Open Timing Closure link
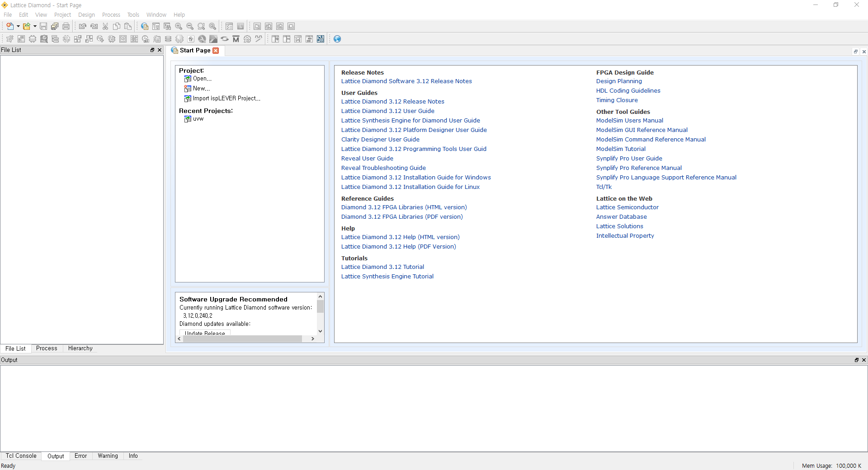Viewport: 868px width, 470px height. [617, 100]
